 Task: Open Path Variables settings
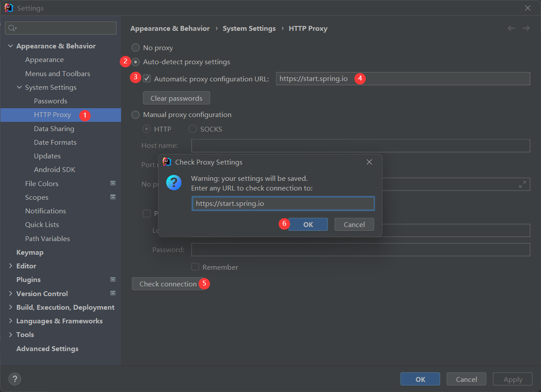(x=48, y=238)
